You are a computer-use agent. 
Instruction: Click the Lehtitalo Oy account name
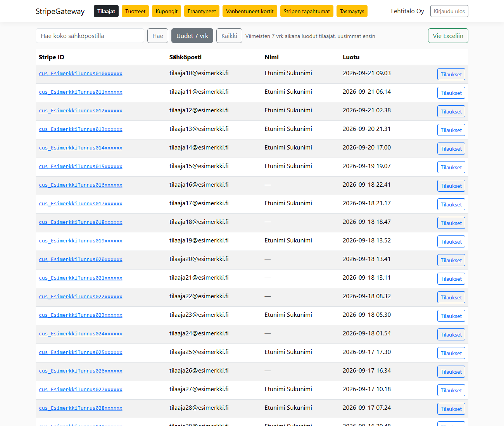(x=407, y=11)
